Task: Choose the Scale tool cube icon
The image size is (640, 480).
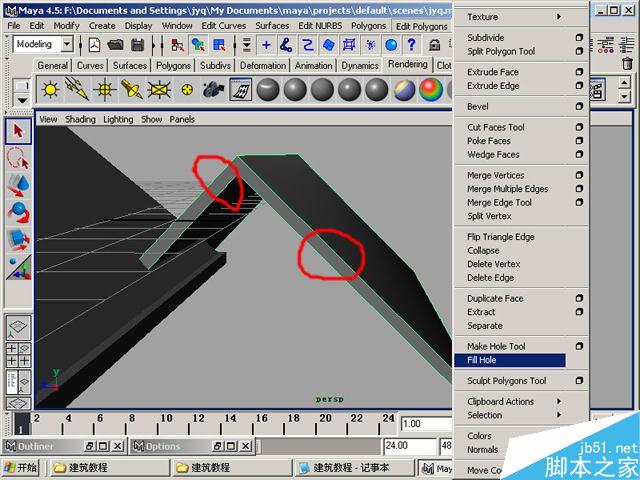Action: point(18,240)
